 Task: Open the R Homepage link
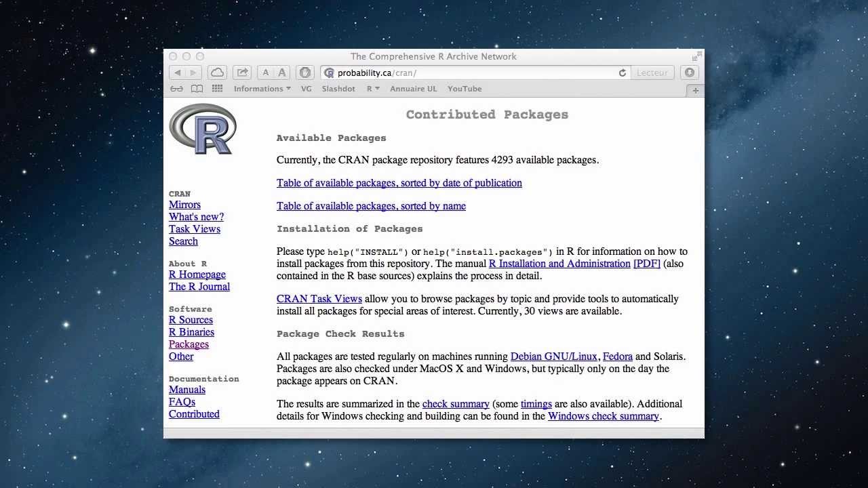point(197,274)
